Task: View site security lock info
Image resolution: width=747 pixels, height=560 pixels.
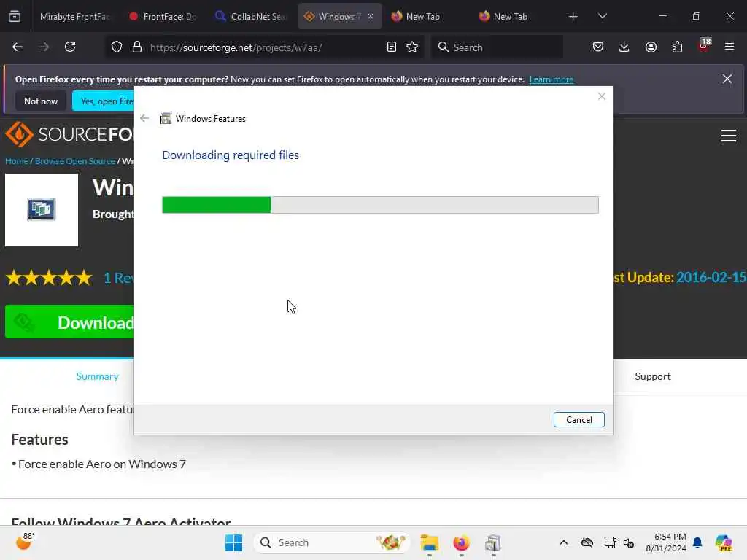Action: click(x=137, y=47)
